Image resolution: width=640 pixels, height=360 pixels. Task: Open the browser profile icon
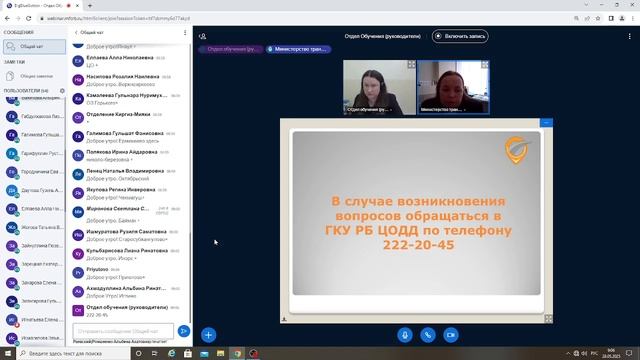[x=622, y=18]
